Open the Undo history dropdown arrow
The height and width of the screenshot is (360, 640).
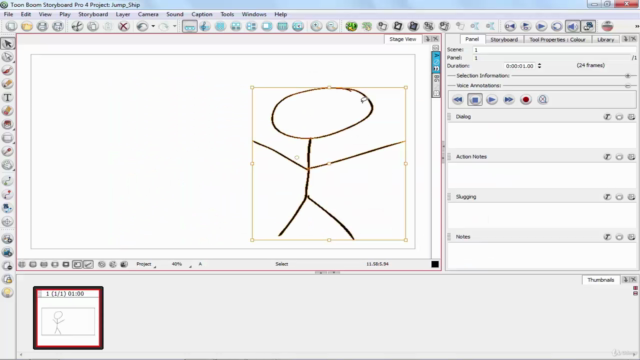tap(153, 27)
